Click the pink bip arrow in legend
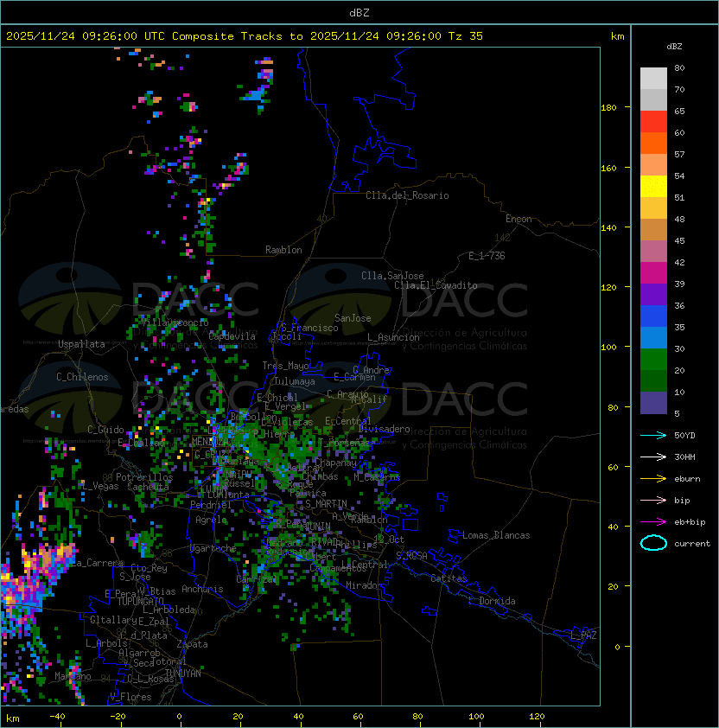This screenshot has height=728, width=719. coord(653,500)
